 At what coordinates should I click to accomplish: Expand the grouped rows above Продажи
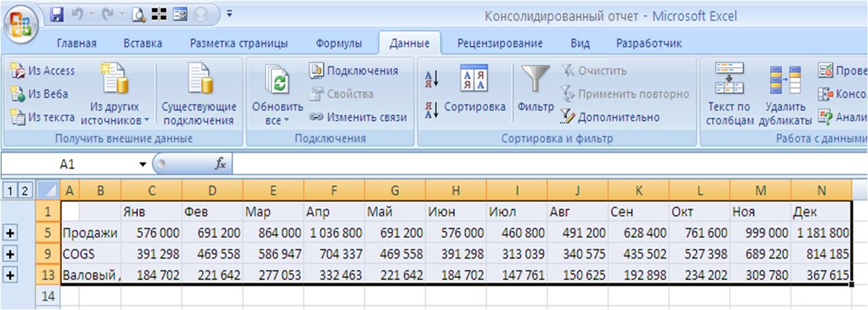pyautogui.click(x=10, y=233)
